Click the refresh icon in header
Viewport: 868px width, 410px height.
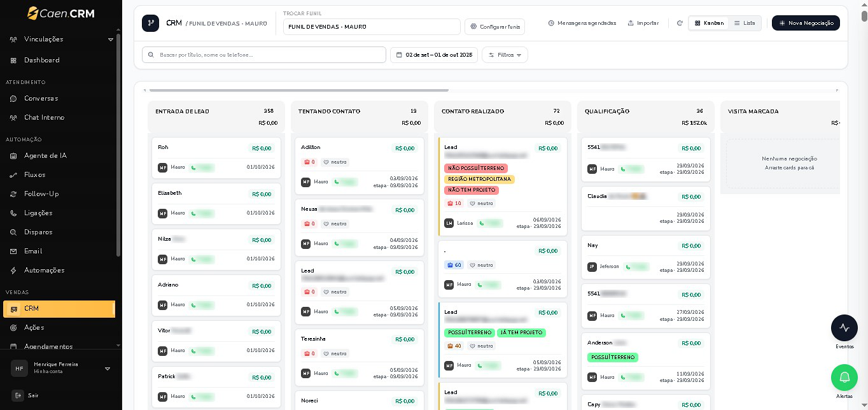point(680,23)
